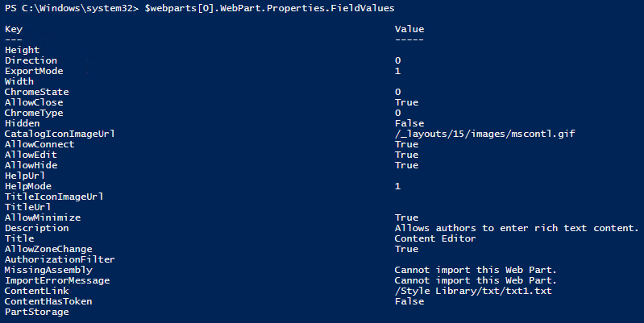This screenshot has height=323, width=644.
Task: Click the Hidden key text
Action: point(20,123)
